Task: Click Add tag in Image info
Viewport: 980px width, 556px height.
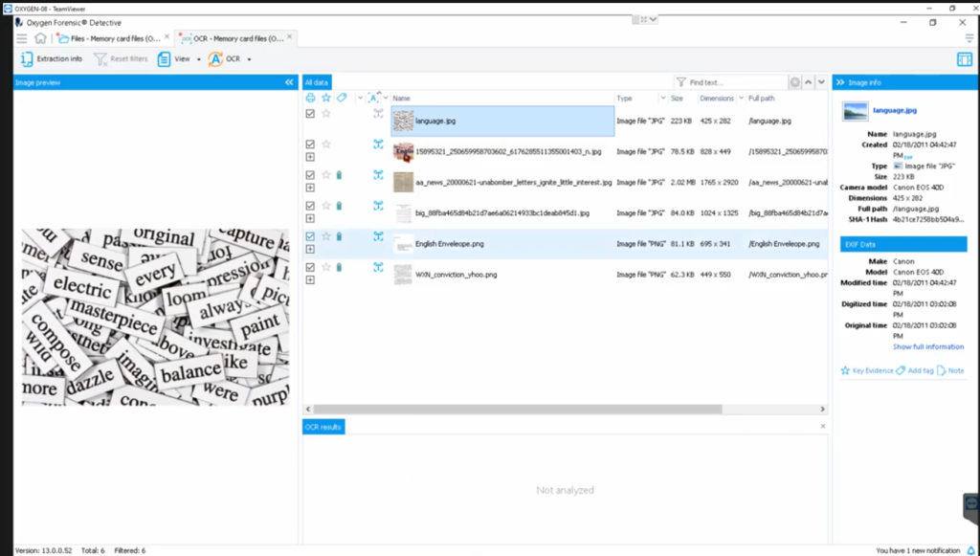Action: (x=914, y=370)
